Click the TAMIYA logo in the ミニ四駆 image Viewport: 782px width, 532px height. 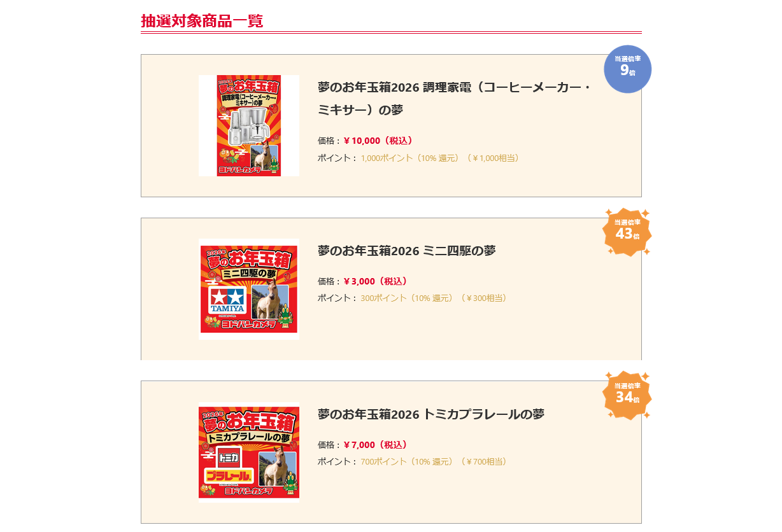click(x=228, y=300)
